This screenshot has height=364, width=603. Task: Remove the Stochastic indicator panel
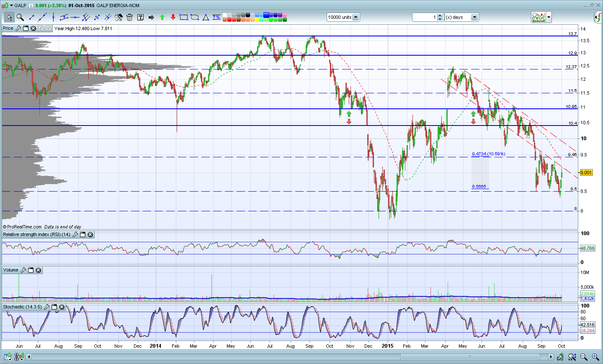coord(62,307)
